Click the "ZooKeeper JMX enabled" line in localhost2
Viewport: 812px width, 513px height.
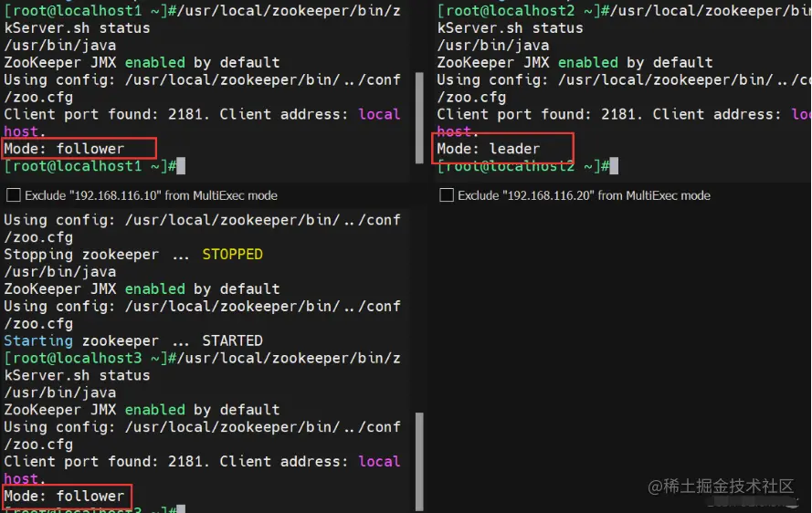[x=575, y=63]
